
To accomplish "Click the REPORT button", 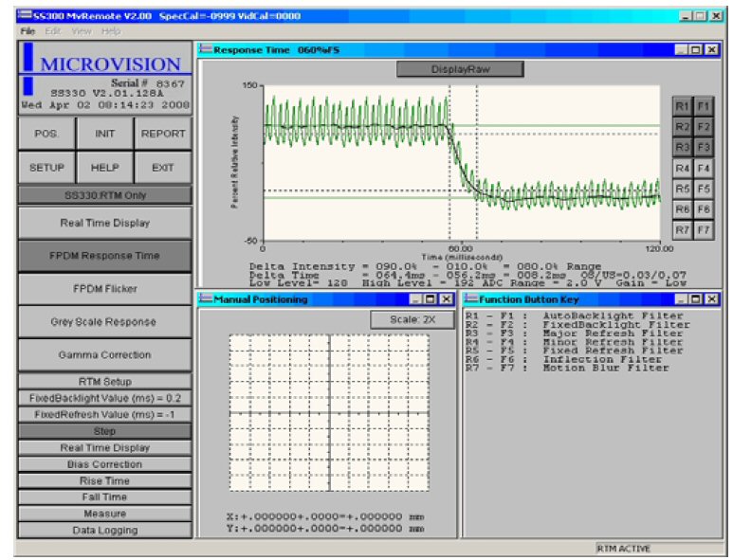I will point(163,134).
